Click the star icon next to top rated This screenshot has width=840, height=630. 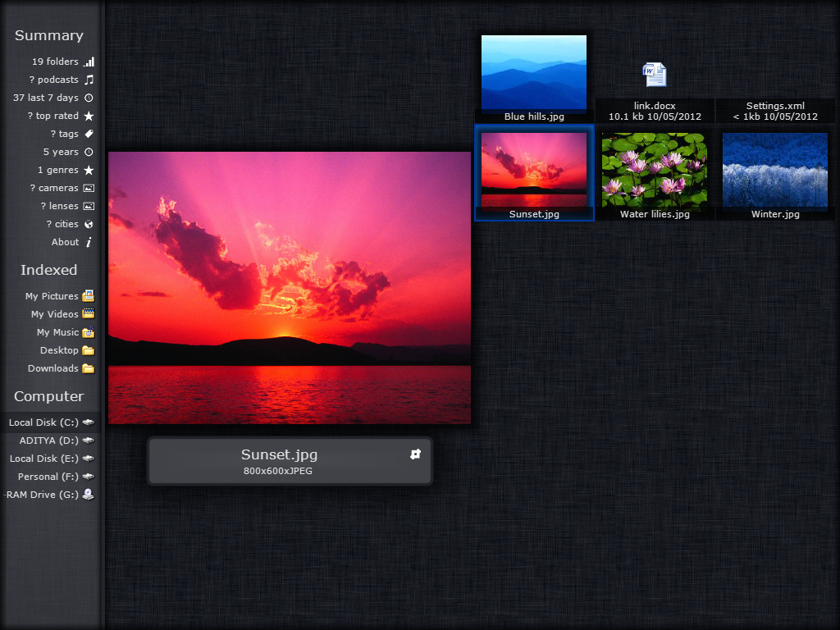[89, 116]
